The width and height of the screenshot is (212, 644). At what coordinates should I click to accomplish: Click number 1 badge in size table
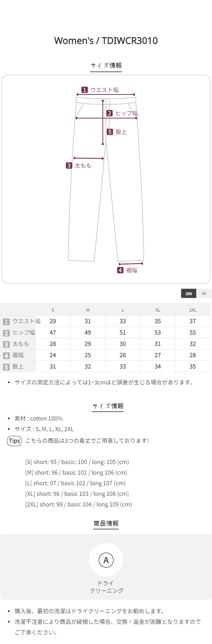6,321
